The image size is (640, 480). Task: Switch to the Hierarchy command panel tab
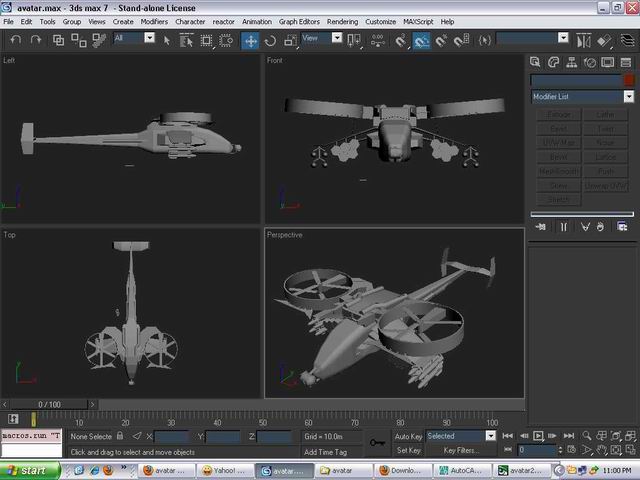coord(571,62)
